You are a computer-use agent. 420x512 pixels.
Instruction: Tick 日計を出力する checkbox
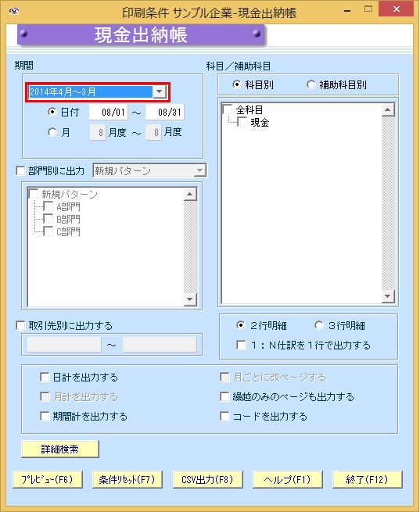pos(45,377)
